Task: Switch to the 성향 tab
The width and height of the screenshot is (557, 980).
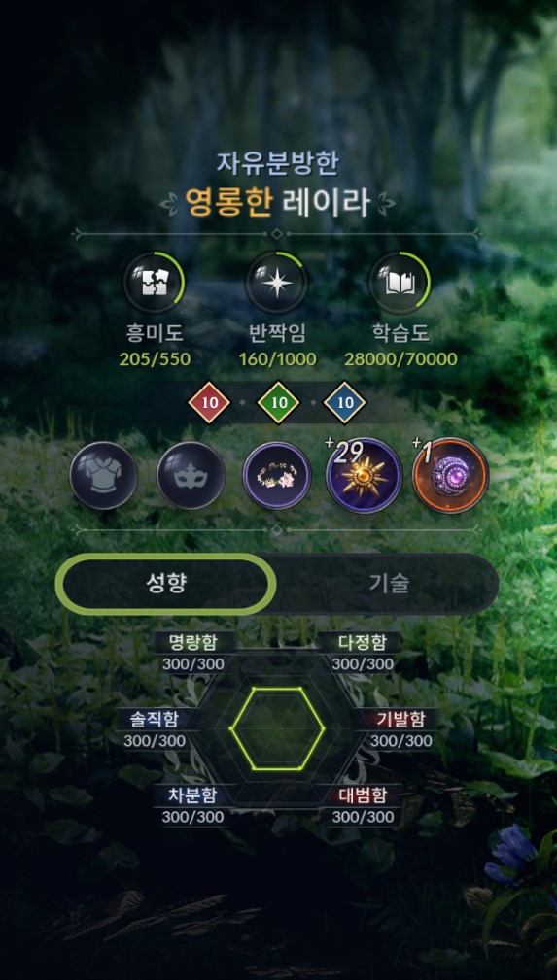Action: (x=166, y=584)
